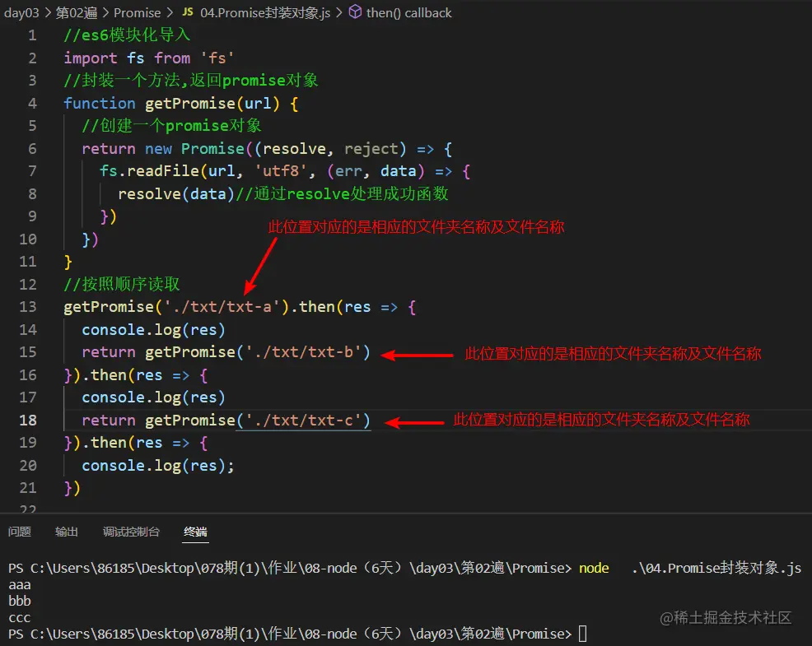Screen dimensions: 812x646
Task: Click '//创建一个promise对象' comment
Action: point(171,126)
